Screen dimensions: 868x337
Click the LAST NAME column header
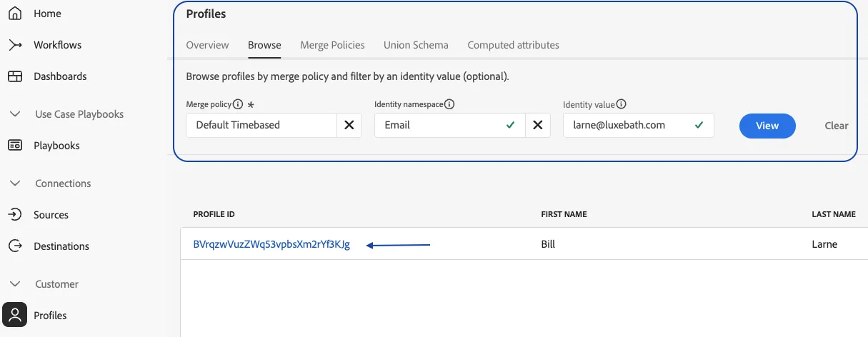click(x=834, y=214)
